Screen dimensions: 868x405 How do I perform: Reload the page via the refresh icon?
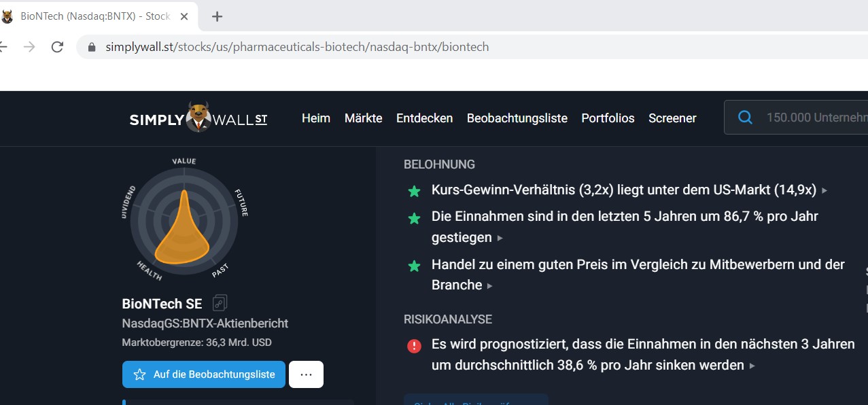[57, 46]
